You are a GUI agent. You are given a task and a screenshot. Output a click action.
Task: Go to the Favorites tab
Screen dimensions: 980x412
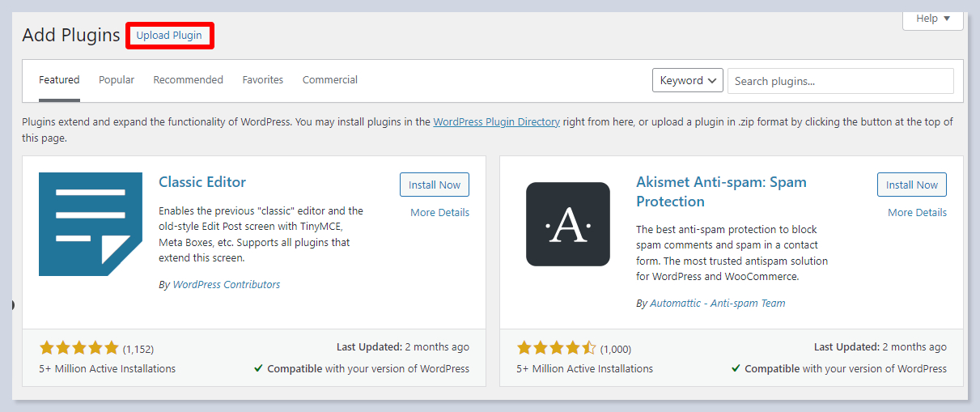pos(263,80)
